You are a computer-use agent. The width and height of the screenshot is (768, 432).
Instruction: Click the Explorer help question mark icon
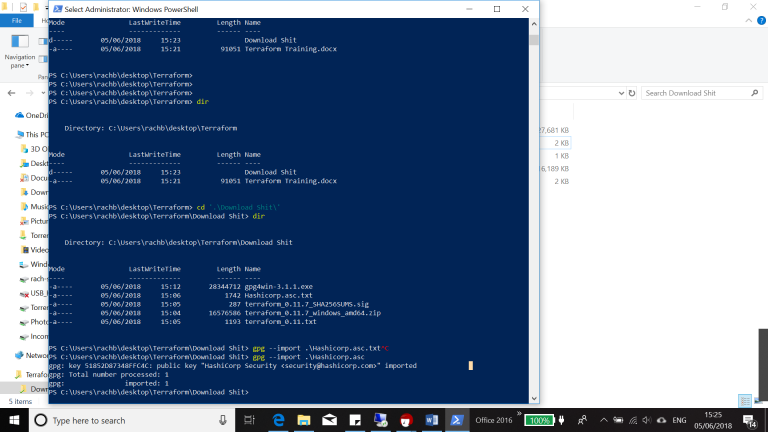761,21
